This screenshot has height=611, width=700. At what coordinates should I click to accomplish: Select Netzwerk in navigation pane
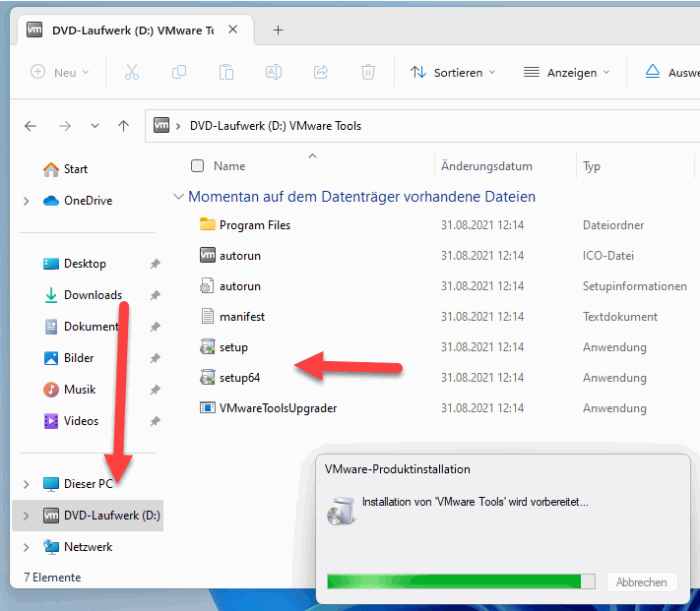point(78,547)
